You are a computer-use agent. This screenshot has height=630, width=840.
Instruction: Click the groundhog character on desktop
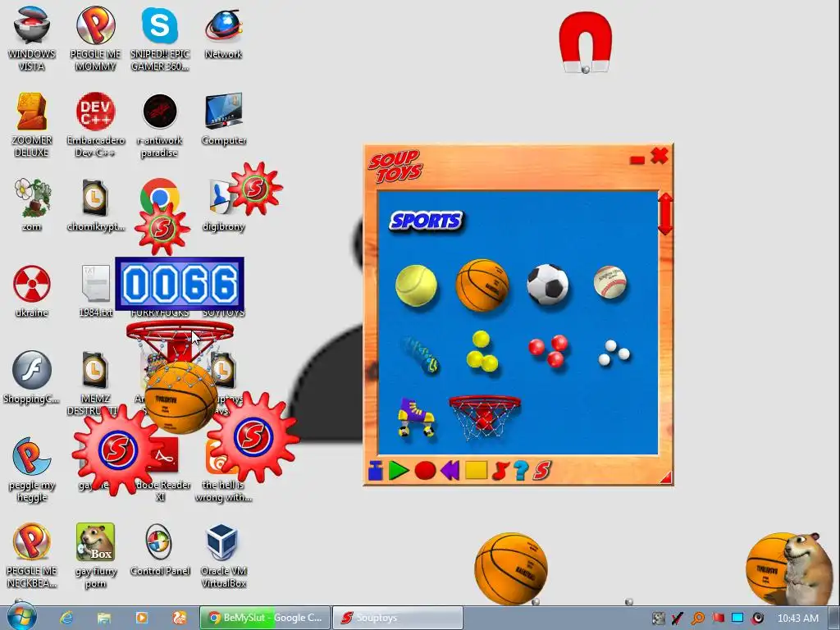pyautogui.click(x=806, y=568)
